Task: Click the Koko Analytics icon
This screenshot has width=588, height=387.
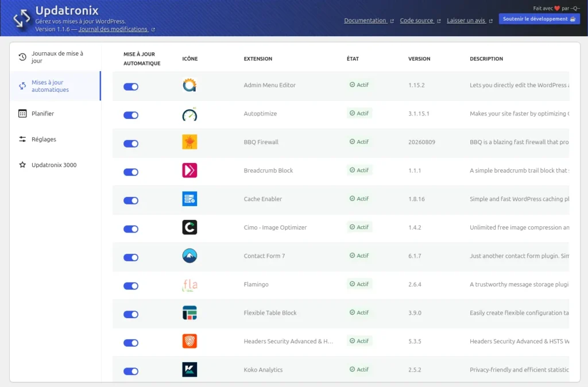Action: 189,370
